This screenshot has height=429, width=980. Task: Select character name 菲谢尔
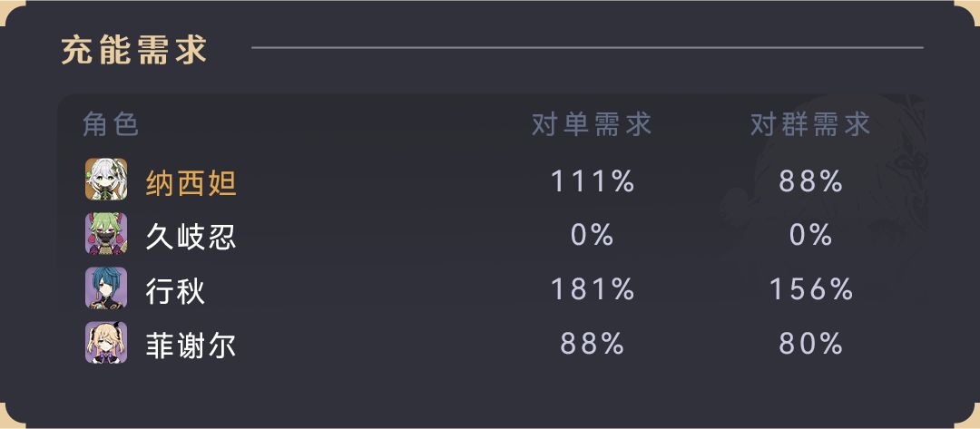tap(191, 346)
